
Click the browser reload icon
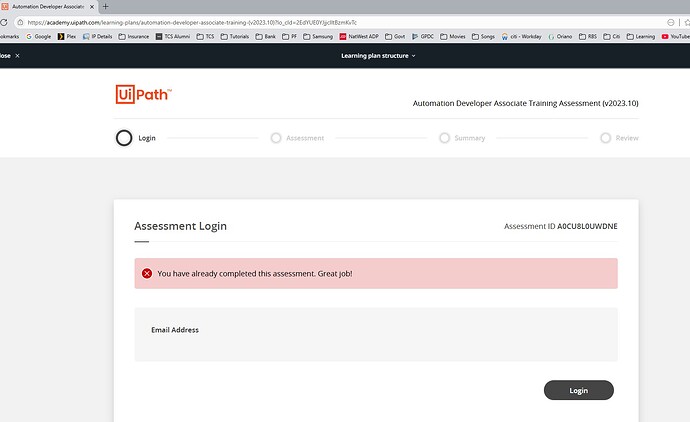pos(4,22)
